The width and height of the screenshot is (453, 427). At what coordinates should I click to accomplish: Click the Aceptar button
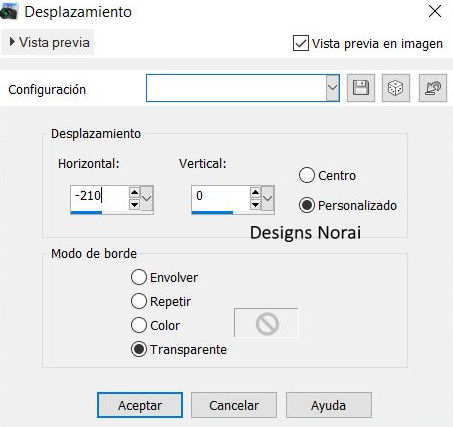tap(140, 405)
